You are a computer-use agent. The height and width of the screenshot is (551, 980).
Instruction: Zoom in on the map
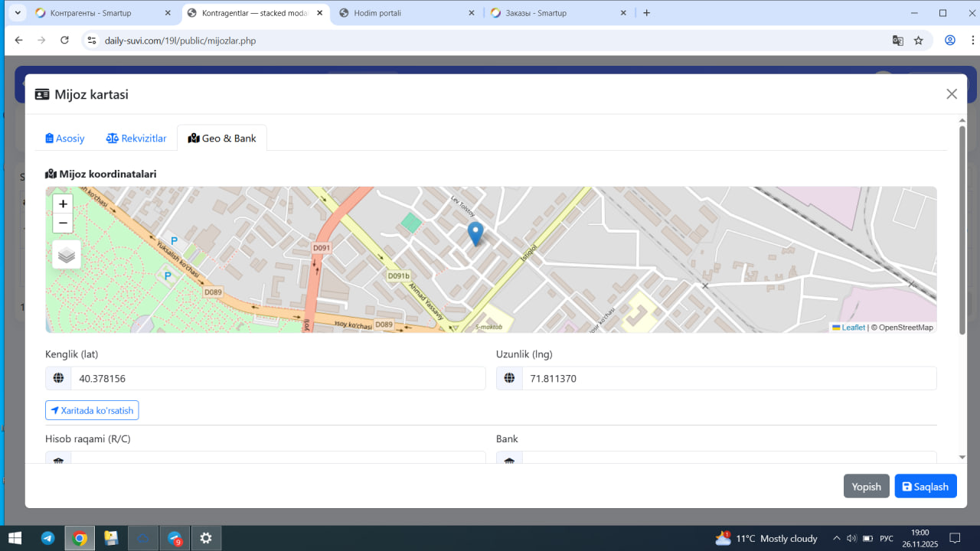pyautogui.click(x=63, y=204)
